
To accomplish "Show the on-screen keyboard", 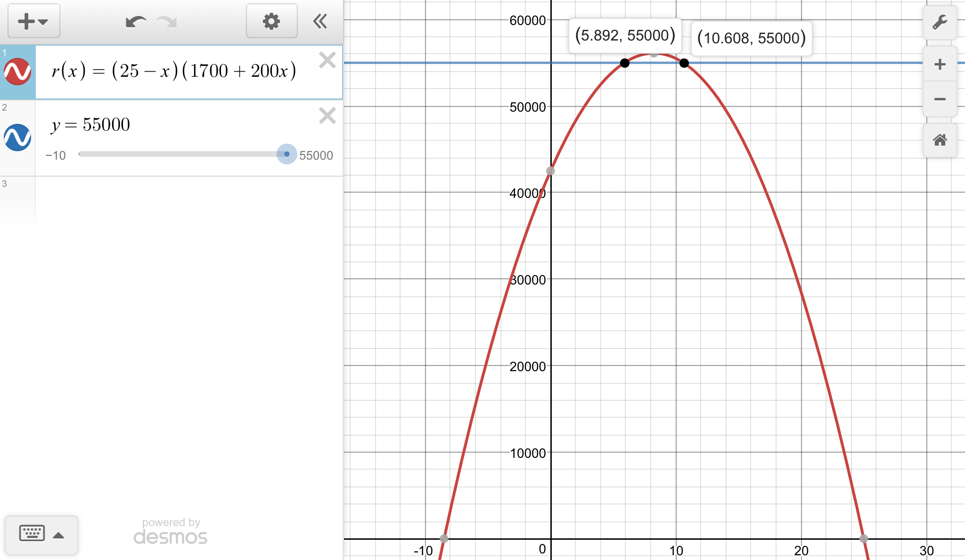I will pyautogui.click(x=32, y=534).
